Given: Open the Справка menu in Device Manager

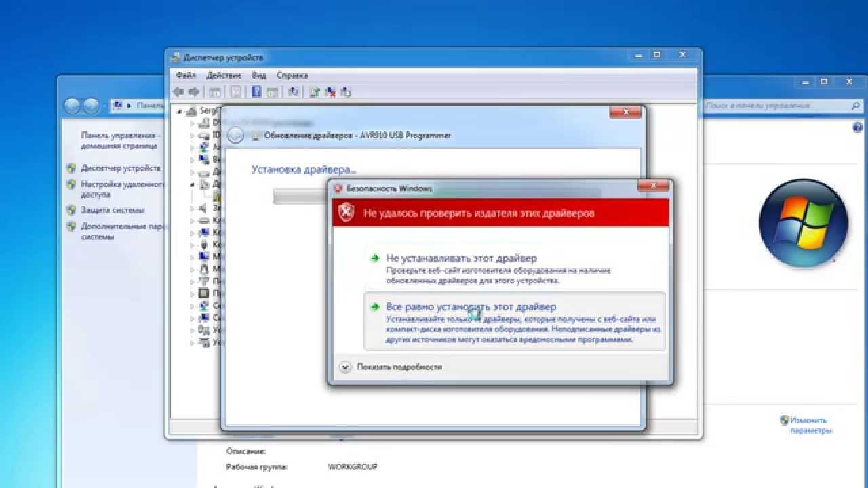Looking at the screenshot, I should 292,75.
